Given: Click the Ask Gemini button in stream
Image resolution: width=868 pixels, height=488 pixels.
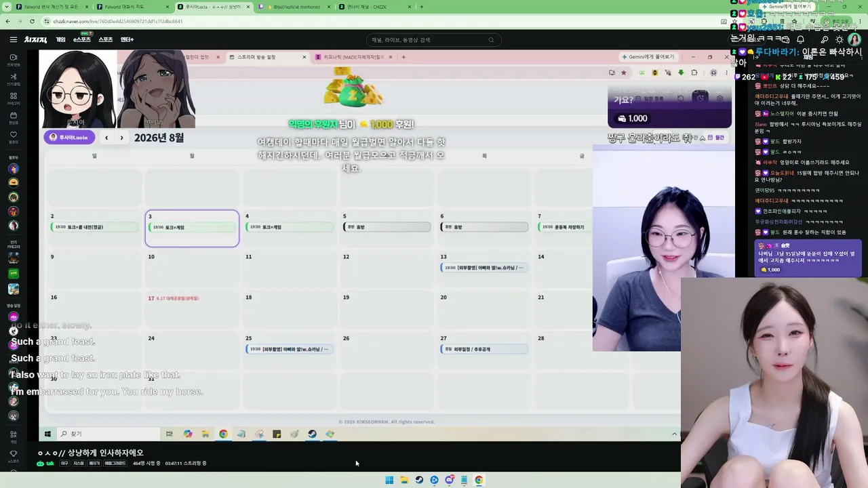Looking at the screenshot, I should point(648,57).
